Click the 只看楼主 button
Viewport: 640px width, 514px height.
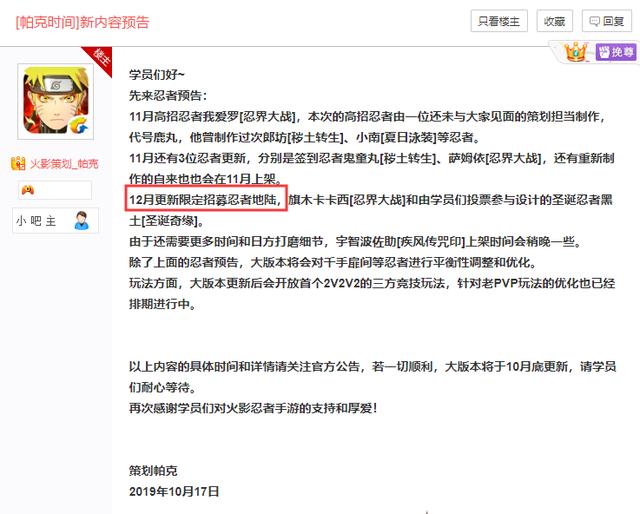pyautogui.click(x=499, y=21)
